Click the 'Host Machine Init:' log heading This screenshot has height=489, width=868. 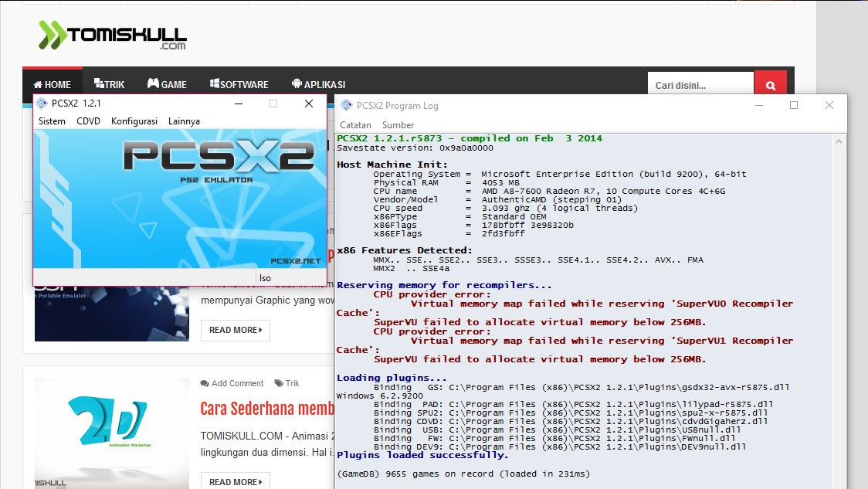(392, 165)
